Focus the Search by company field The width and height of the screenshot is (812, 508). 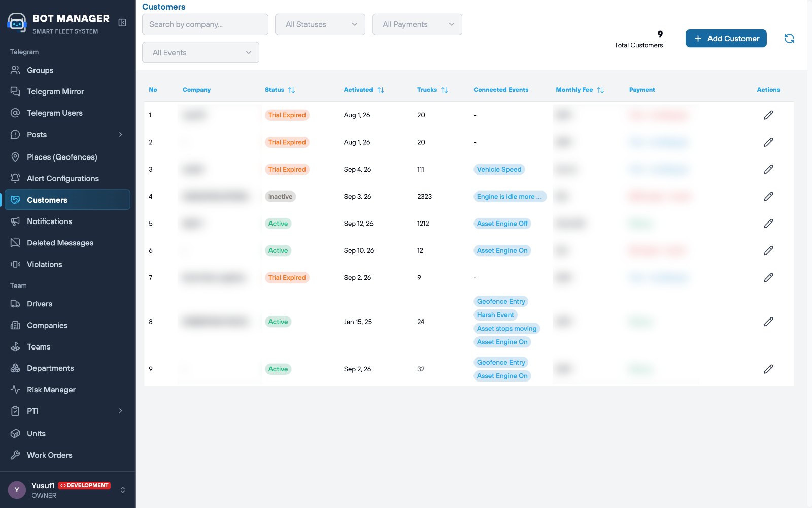tap(205, 24)
